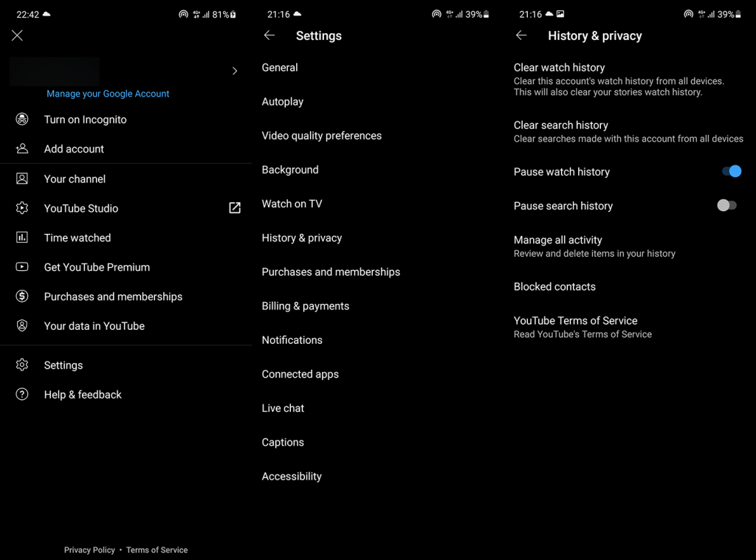Tap the Turn on Incognito icon

[22, 119]
